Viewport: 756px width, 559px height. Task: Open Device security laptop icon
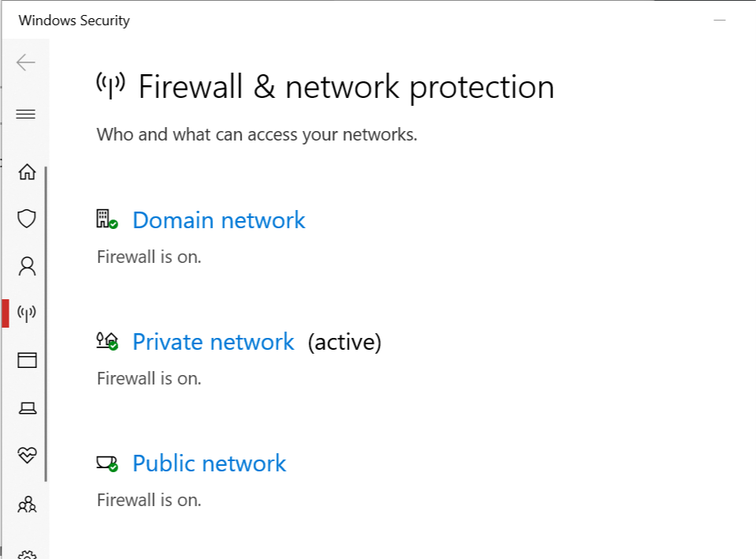pos(27,408)
